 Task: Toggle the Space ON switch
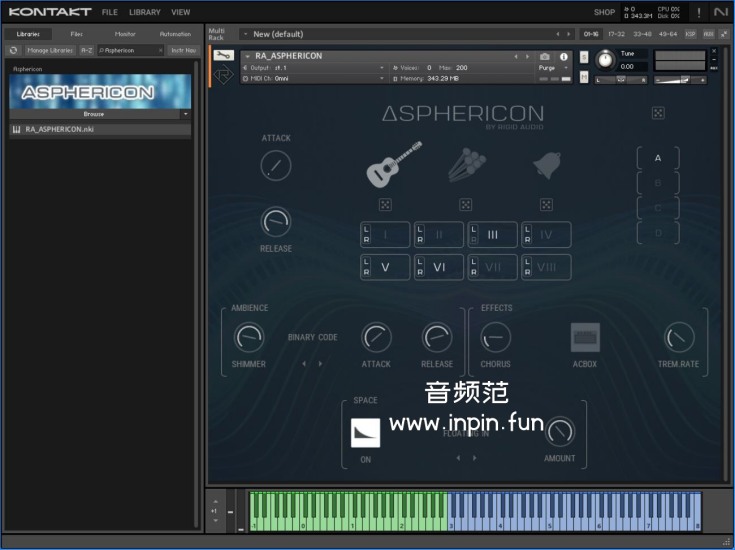[x=366, y=432]
